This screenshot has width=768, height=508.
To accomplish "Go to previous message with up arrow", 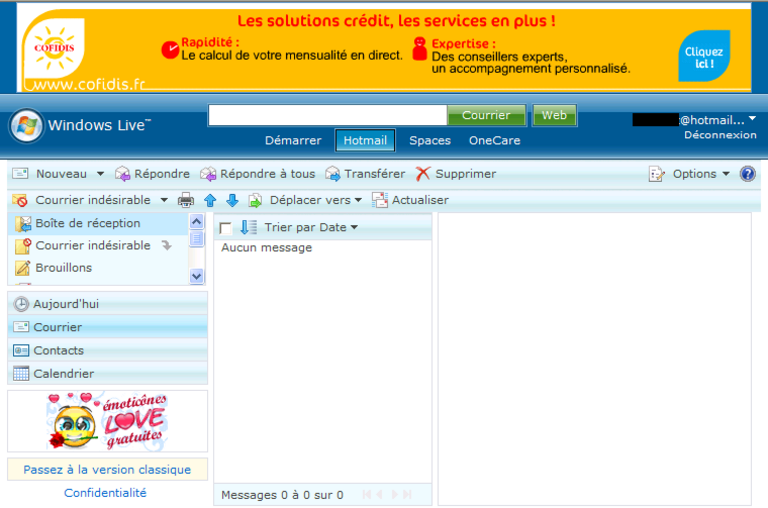I will [210, 200].
